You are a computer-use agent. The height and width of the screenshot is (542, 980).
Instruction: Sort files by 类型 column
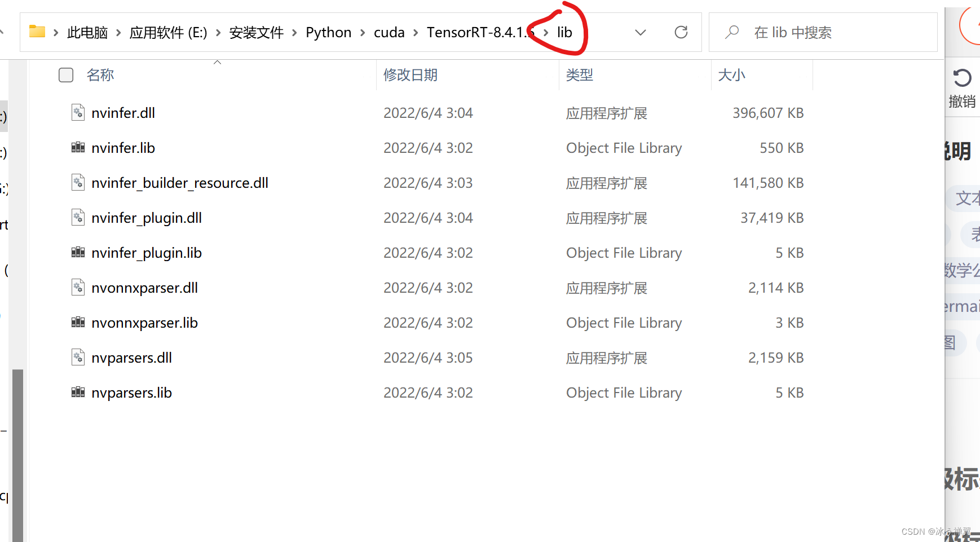point(580,75)
